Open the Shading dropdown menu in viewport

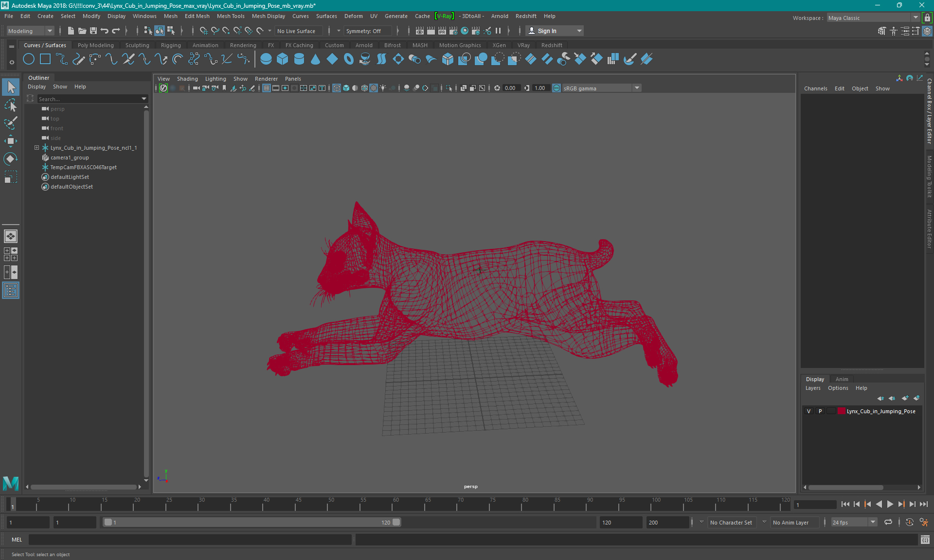pos(186,79)
